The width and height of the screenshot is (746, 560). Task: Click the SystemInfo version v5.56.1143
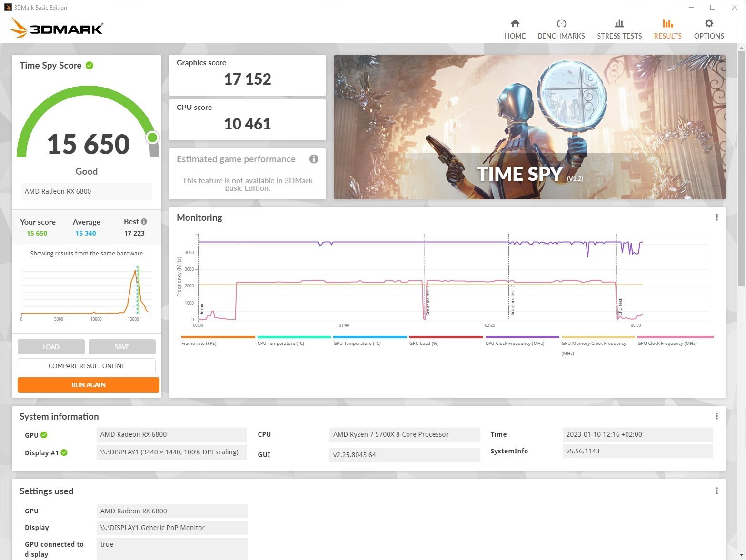pos(637,451)
